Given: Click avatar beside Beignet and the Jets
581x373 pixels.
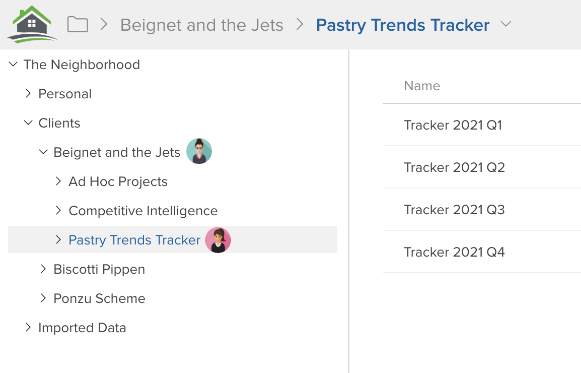Looking at the screenshot, I should [x=199, y=151].
